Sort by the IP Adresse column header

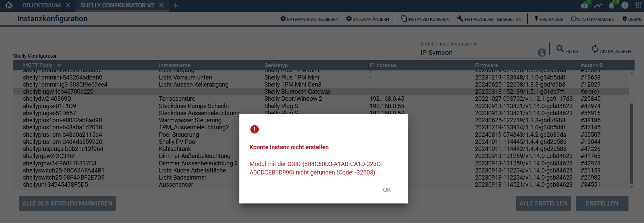[x=383, y=65]
